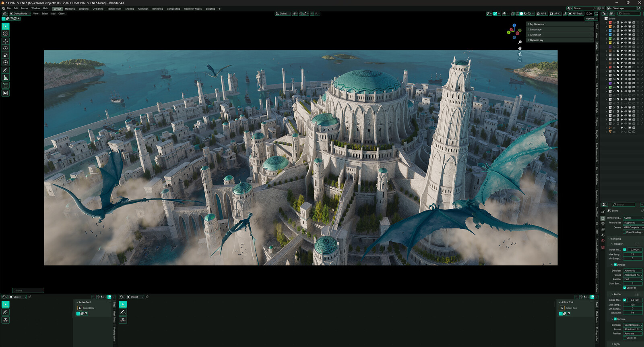Toggle camera view gizmo icon
Viewport: 644px width, 347px height.
520,54
